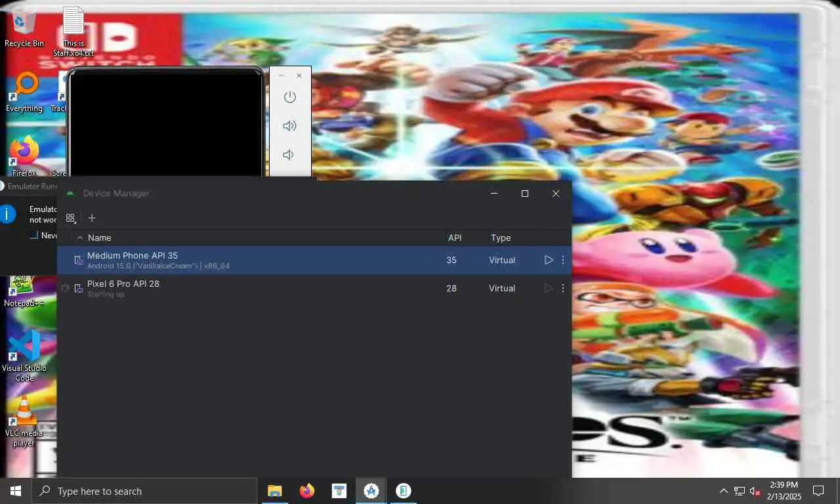Click the black emulator screen
Screen dimensions: 840x504
click(x=166, y=123)
